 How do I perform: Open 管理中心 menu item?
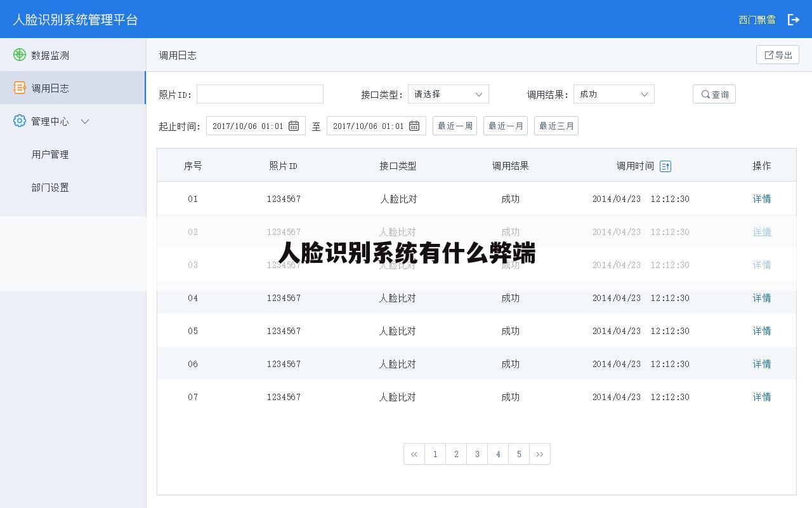[x=73, y=121]
